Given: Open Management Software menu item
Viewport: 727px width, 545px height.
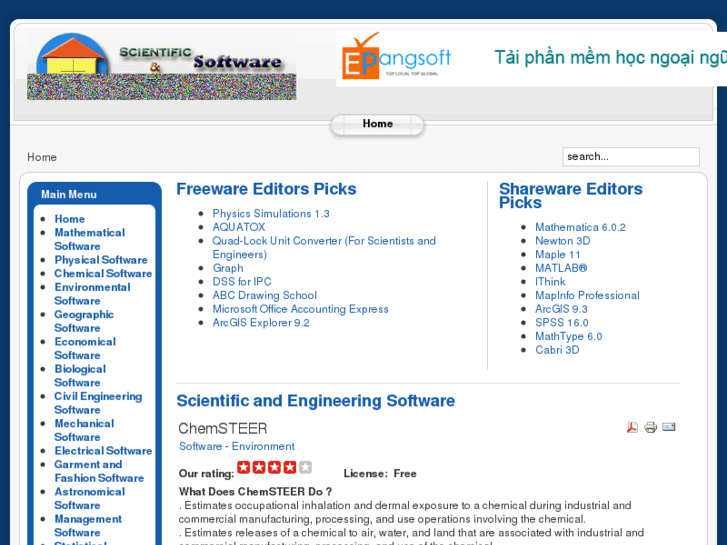Looking at the screenshot, I should pos(88,526).
